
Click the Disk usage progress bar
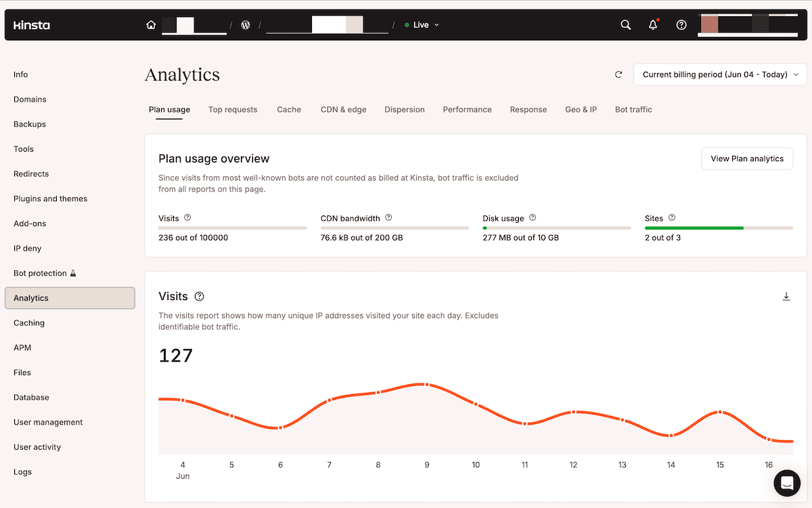557,228
